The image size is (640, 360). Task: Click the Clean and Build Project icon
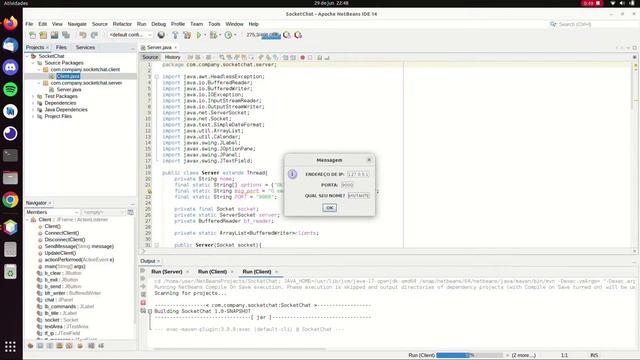(x=187, y=35)
